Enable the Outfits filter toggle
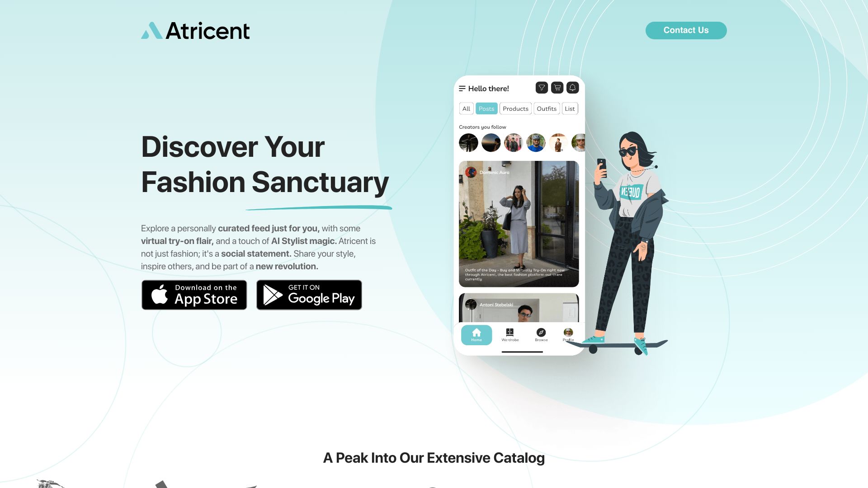Screen dimensions: 868x488 click(x=547, y=108)
